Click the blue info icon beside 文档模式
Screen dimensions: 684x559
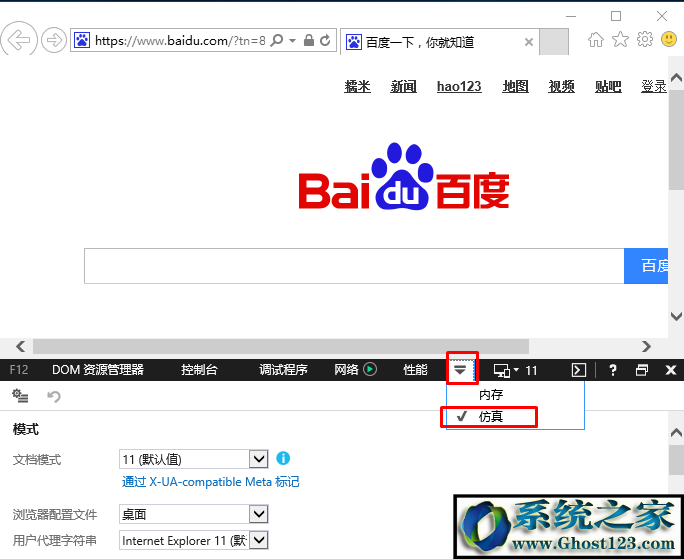click(x=283, y=458)
